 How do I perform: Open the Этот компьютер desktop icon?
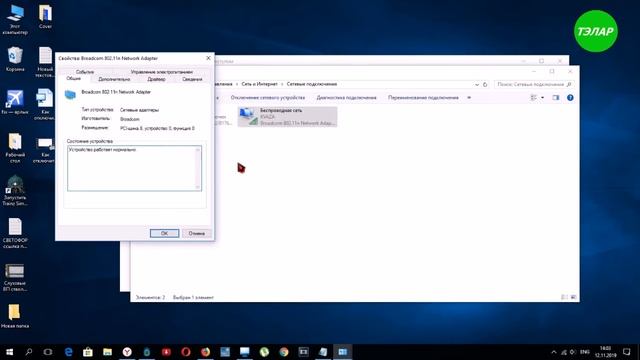[15, 20]
